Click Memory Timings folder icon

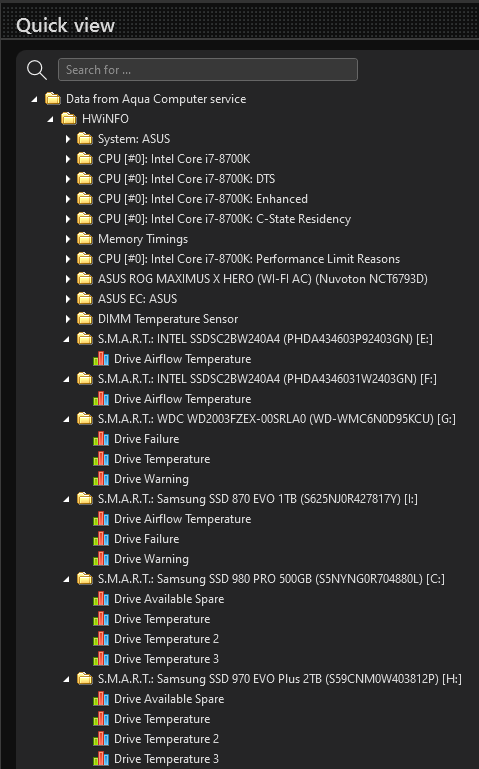click(85, 239)
